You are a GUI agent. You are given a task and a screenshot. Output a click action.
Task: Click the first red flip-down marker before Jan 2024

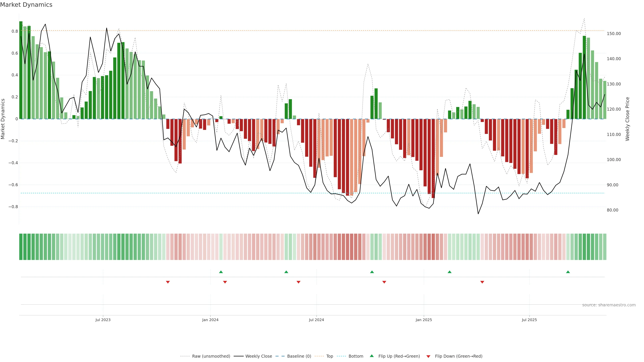click(168, 282)
